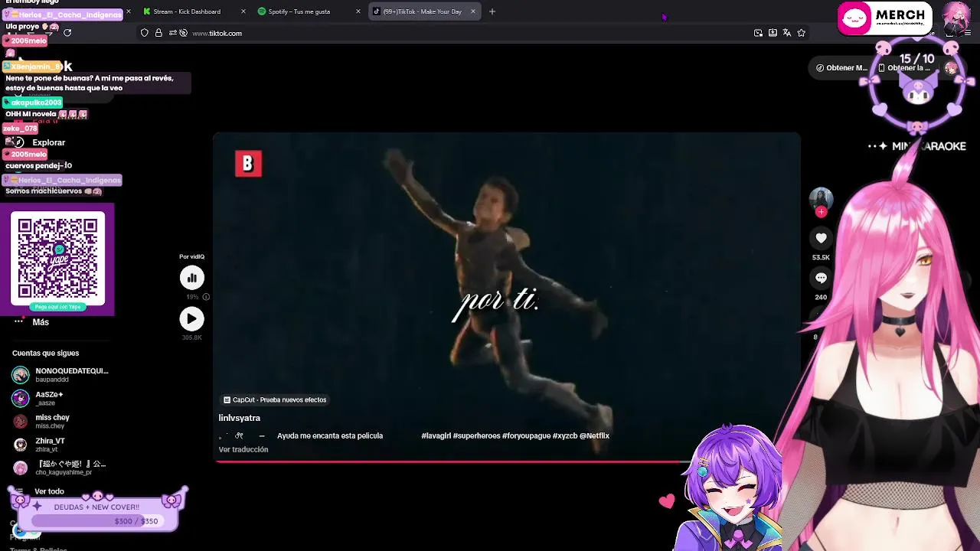Expand followed accounts with Ver todo
The image size is (980, 551).
[x=49, y=491]
